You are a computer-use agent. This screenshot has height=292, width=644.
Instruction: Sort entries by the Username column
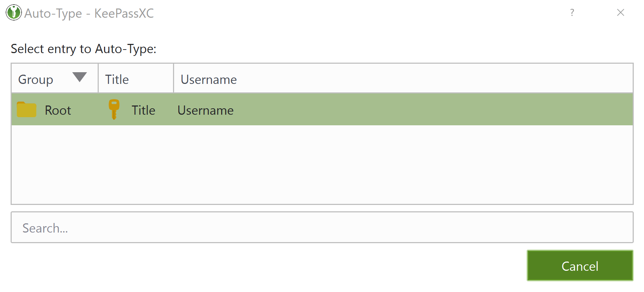coord(208,79)
